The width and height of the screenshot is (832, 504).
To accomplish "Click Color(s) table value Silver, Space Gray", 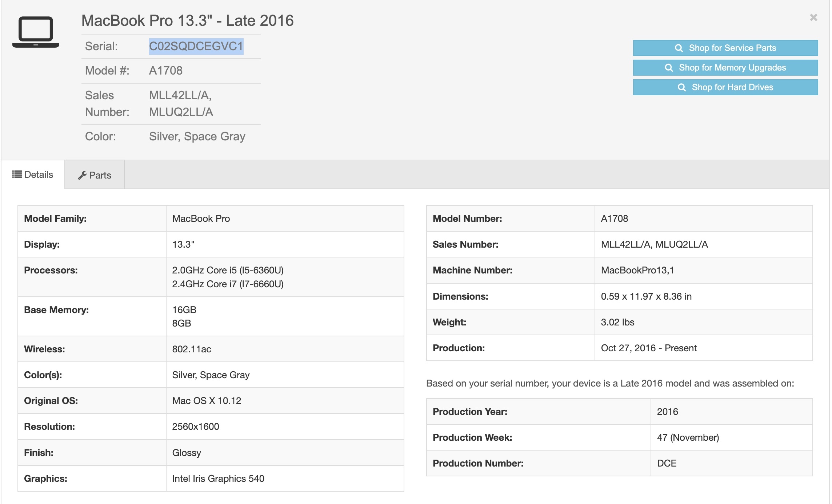I will coord(211,375).
